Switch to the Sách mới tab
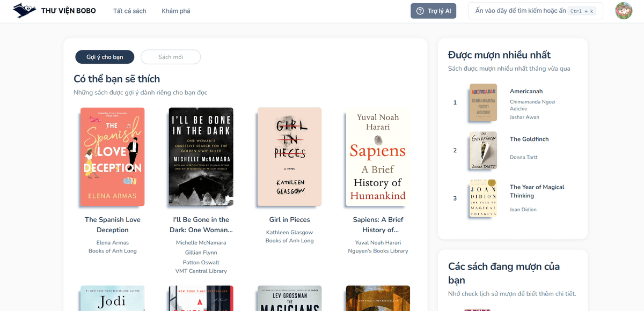This screenshot has height=311, width=644. click(x=171, y=57)
